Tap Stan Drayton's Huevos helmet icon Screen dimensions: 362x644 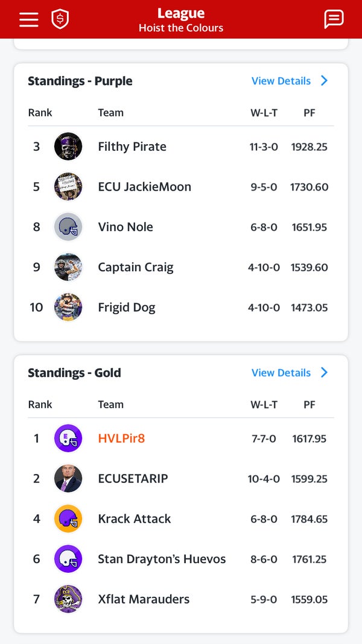[68, 559]
